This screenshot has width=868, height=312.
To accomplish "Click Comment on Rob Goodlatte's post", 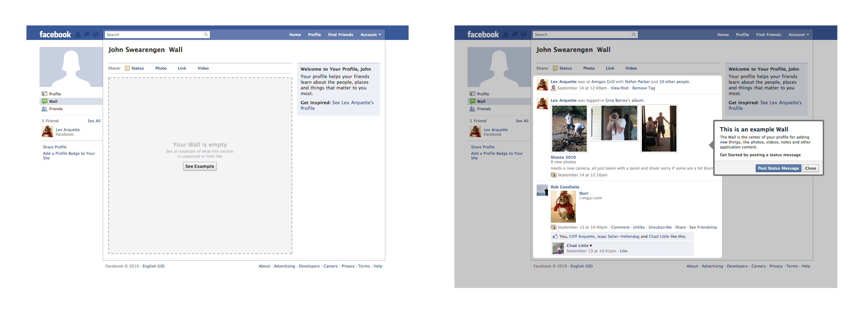I will [620, 227].
